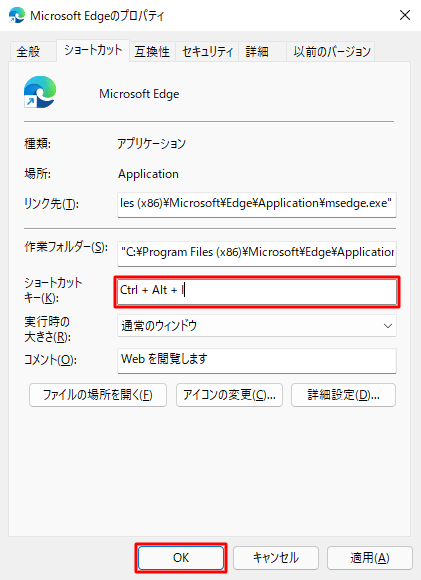
Task: Click the Microsoft Edgeのプロパティ title text
Action: click(97, 16)
